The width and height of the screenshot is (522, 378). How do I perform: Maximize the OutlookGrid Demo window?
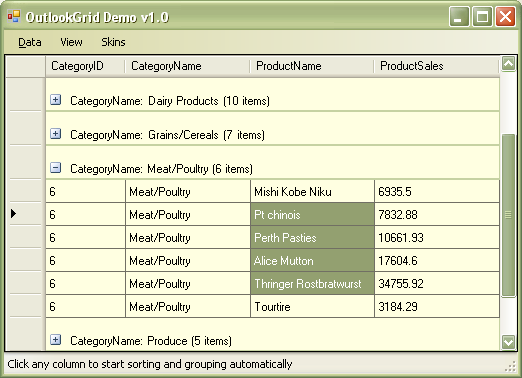pyautogui.click(x=482, y=16)
